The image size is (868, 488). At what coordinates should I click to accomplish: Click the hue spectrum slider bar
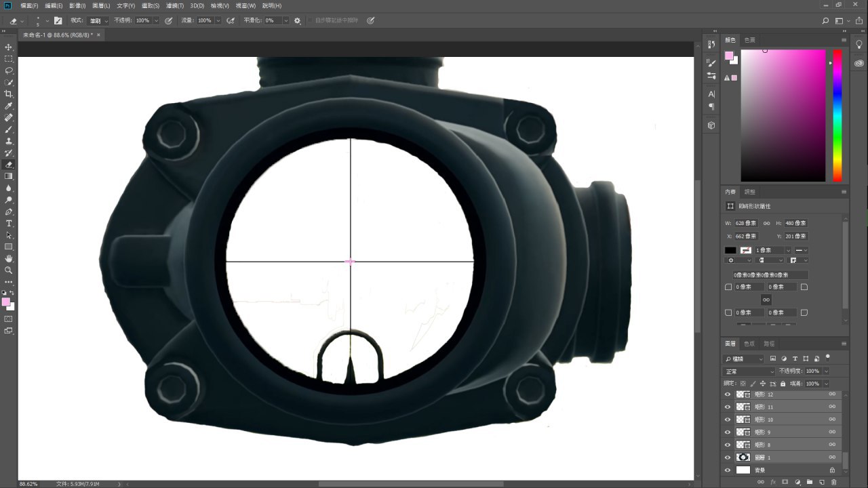point(837,115)
